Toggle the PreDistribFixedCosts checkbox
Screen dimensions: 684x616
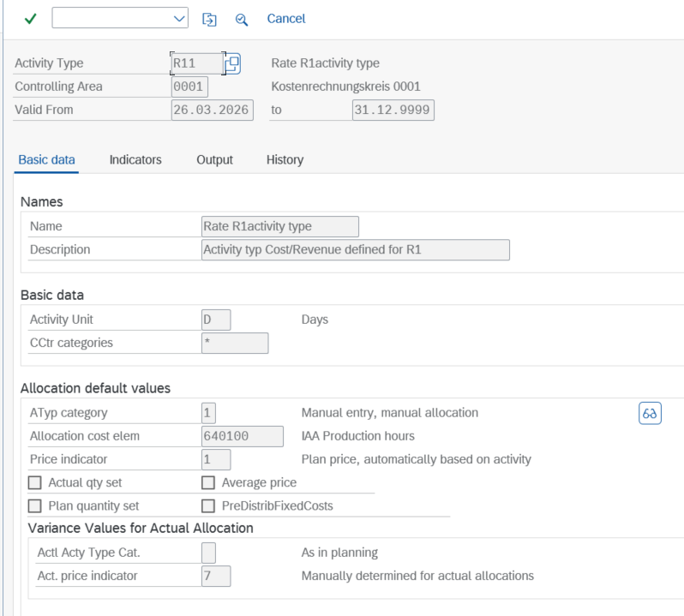click(x=207, y=506)
